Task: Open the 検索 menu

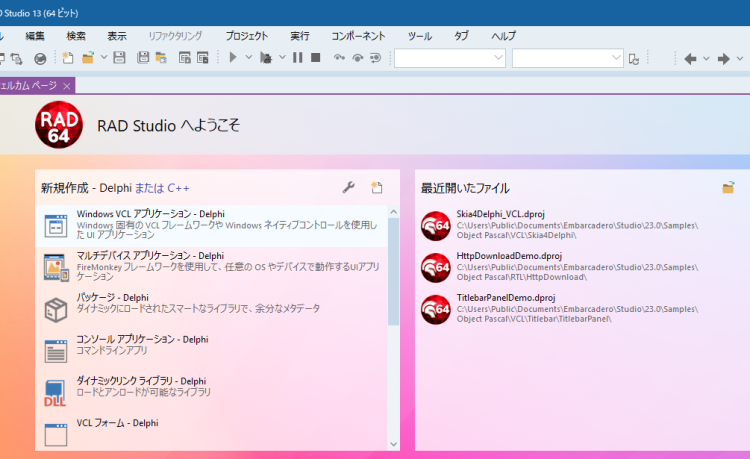Action: [76, 36]
